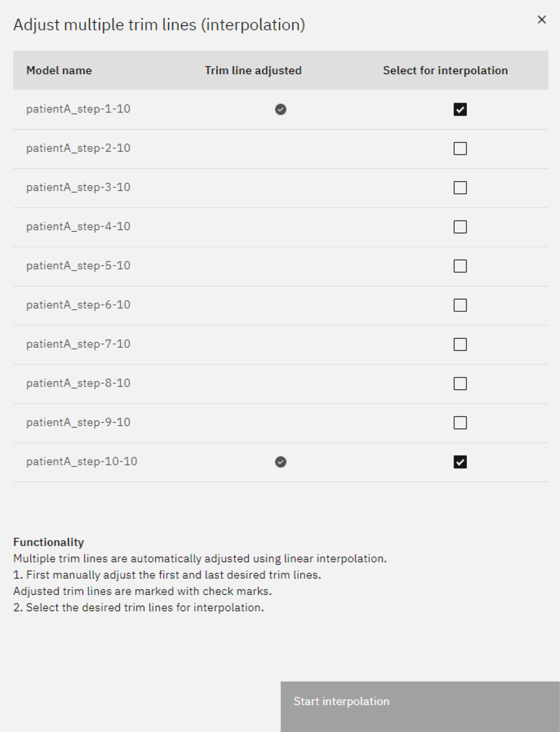Tick the patientA_step-3-10 interpolation checkbox
This screenshot has width=560, height=732.
click(460, 188)
